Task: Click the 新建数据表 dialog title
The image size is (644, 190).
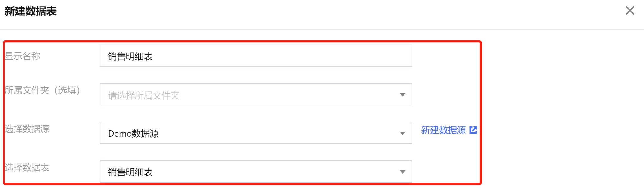Action: (30, 11)
